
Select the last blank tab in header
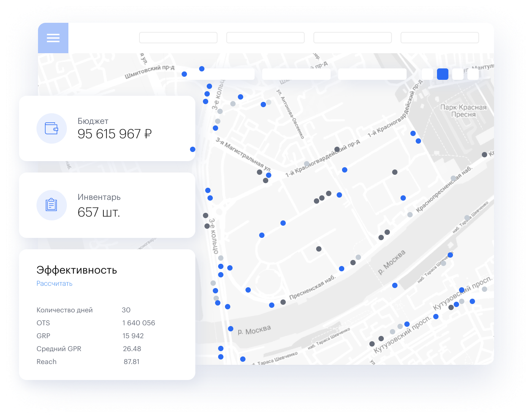(x=440, y=38)
